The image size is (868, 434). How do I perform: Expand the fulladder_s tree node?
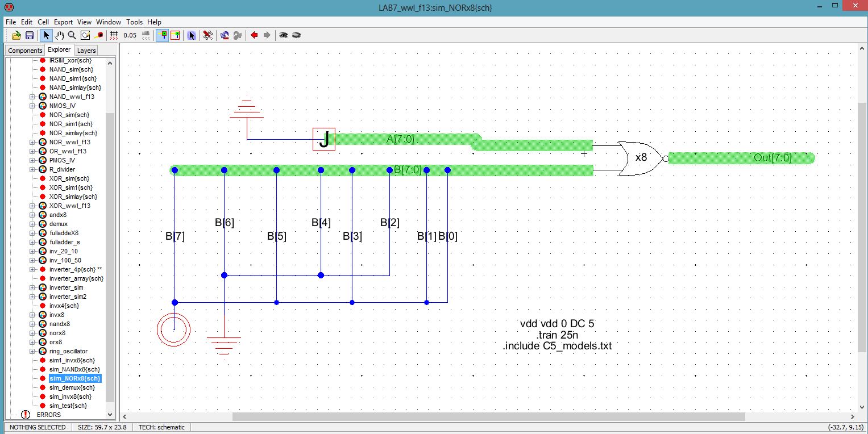coord(32,242)
